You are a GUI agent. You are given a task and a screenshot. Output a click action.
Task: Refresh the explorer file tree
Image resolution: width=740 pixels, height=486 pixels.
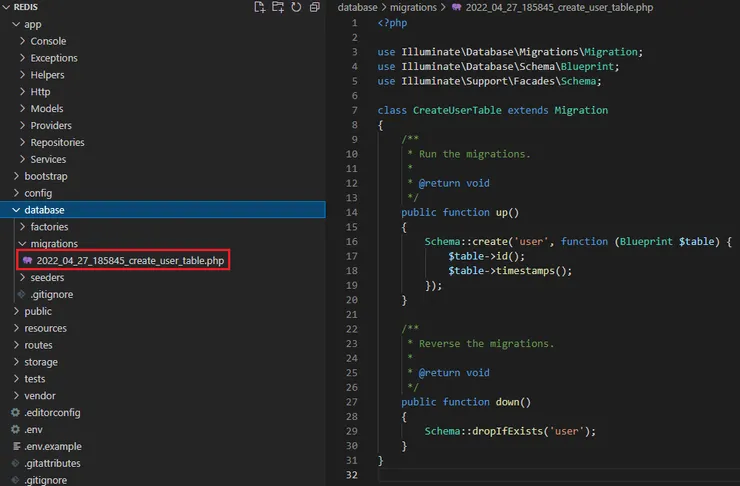tap(296, 7)
